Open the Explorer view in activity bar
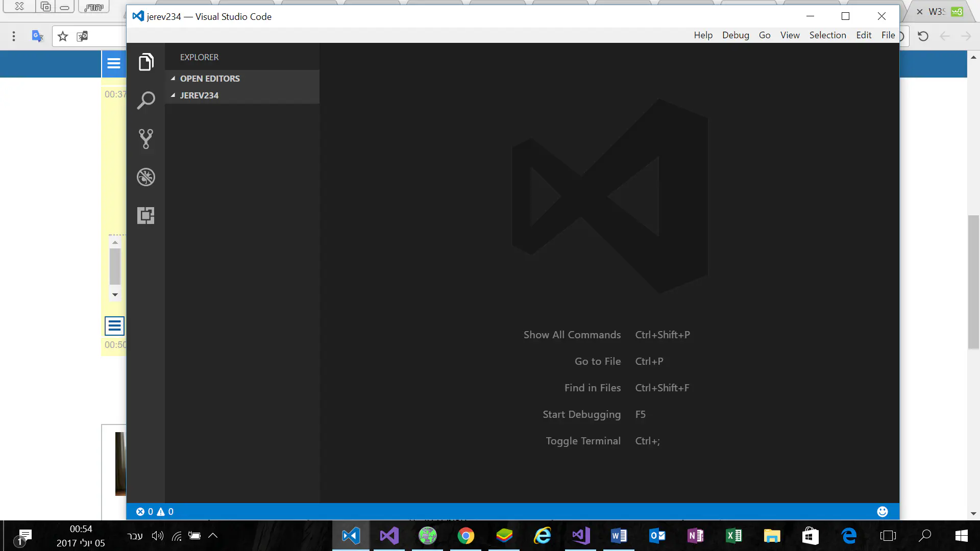This screenshot has width=980, height=551. pyautogui.click(x=146, y=62)
